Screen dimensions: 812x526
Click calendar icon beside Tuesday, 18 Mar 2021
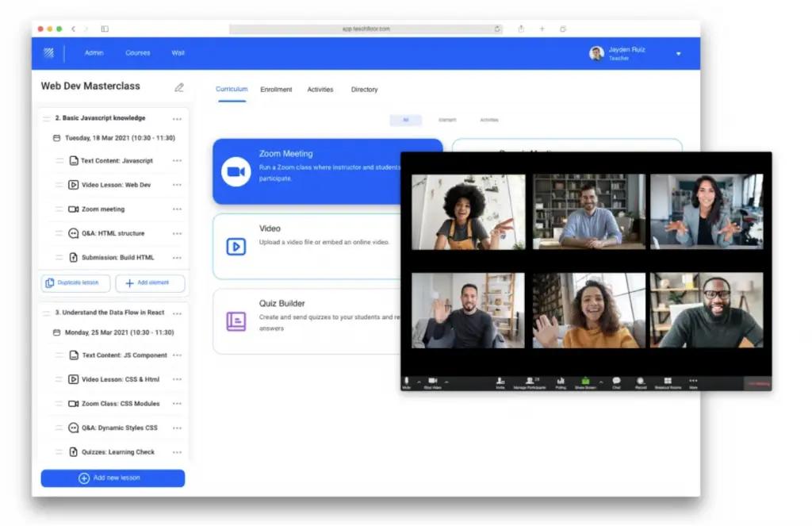tap(57, 138)
